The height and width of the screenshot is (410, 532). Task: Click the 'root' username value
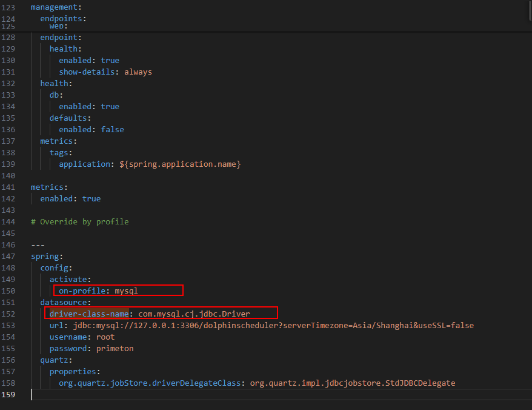tap(105, 337)
